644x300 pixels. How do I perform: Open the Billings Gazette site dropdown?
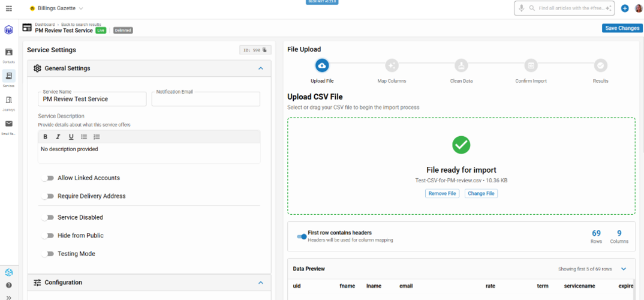pos(57,8)
